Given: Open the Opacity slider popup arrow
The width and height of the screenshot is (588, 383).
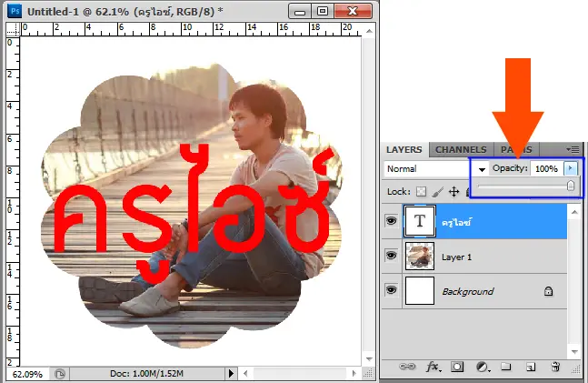Looking at the screenshot, I should (571, 168).
